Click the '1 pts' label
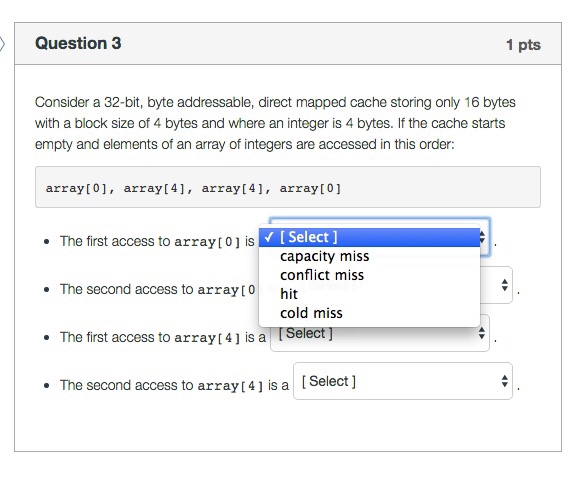Viewport: 571px width, 479px height. click(x=523, y=45)
